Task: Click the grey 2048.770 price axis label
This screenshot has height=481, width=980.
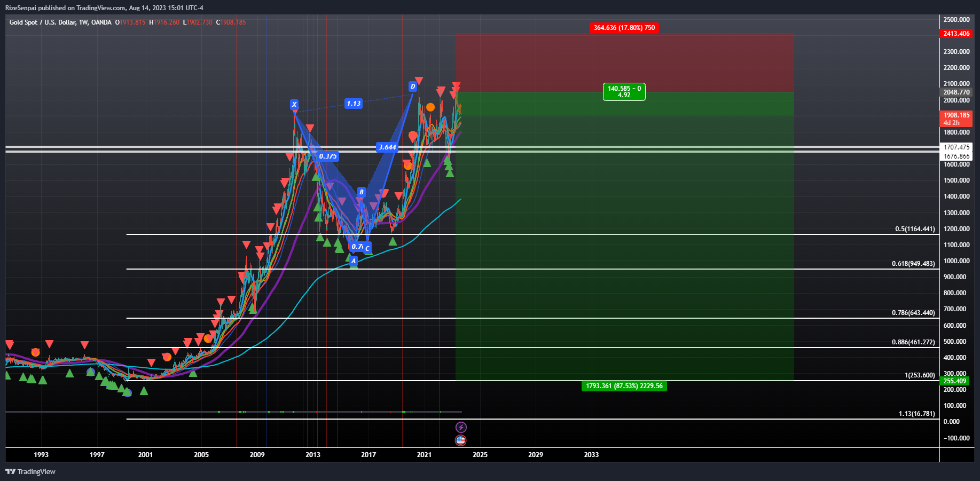Action: tap(957, 92)
